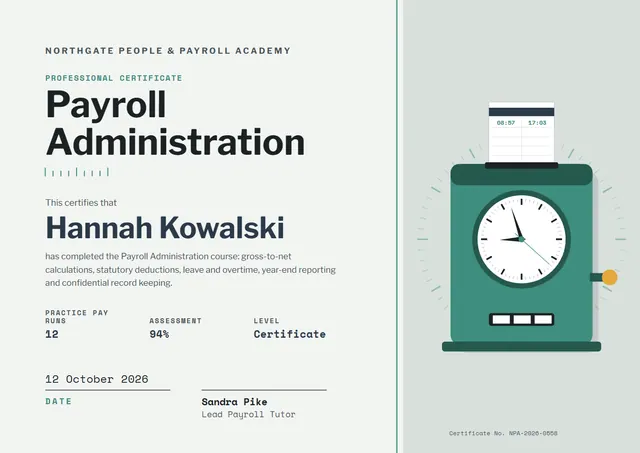Click the three-window counter display on the machine
Screen dimensions: 640x453
[x=522, y=320]
